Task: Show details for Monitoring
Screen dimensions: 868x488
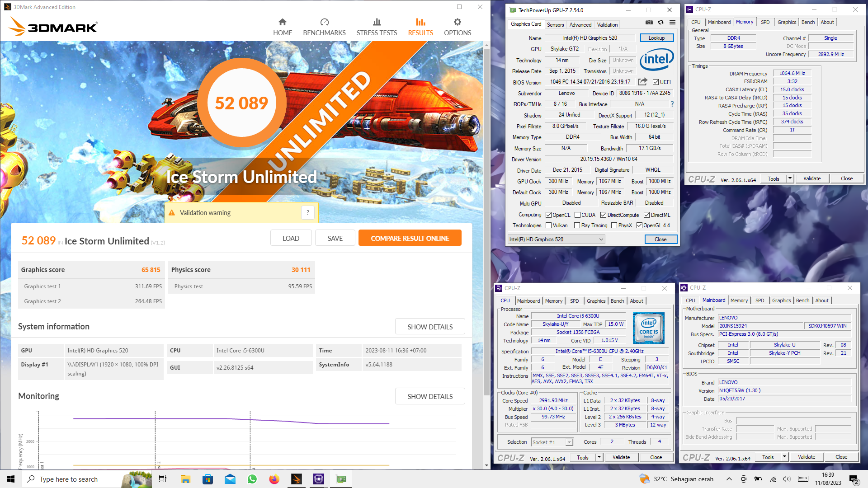Action: click(x=430, y=396)
